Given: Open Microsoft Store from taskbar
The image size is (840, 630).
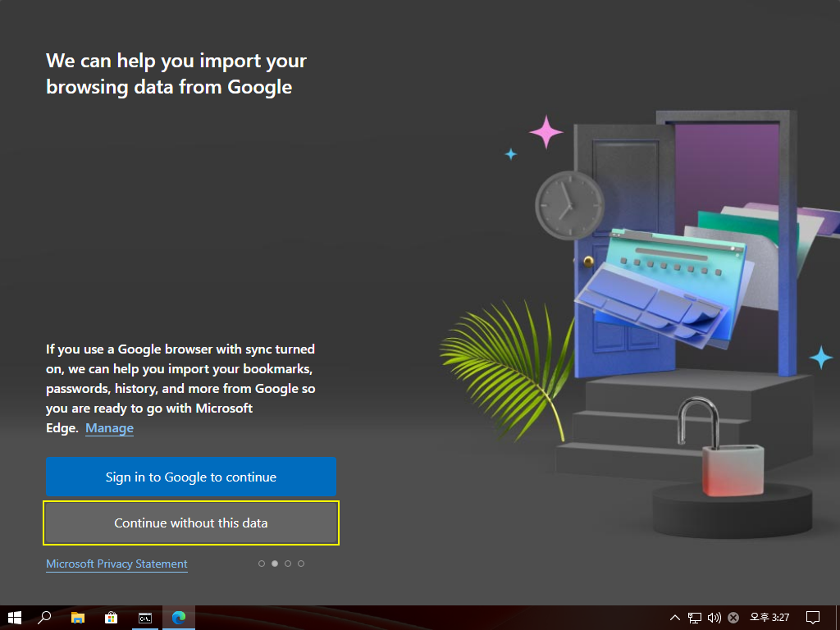Looking at the screenshot, I should (x=111, y=618).
